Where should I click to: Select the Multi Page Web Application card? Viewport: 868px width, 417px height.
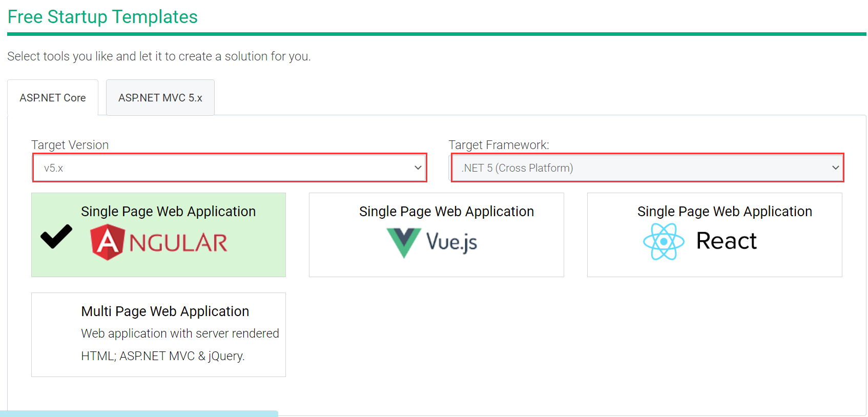tap(158, 335)
